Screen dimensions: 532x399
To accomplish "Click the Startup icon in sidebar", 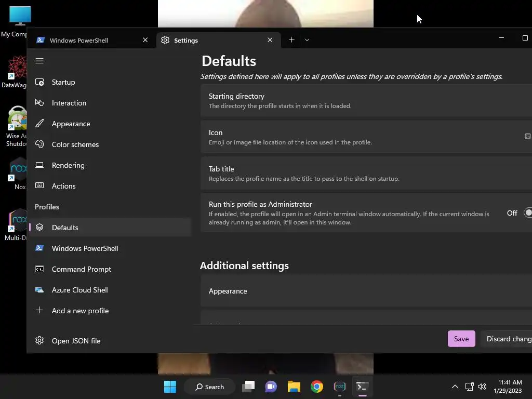I will (39, 82).
